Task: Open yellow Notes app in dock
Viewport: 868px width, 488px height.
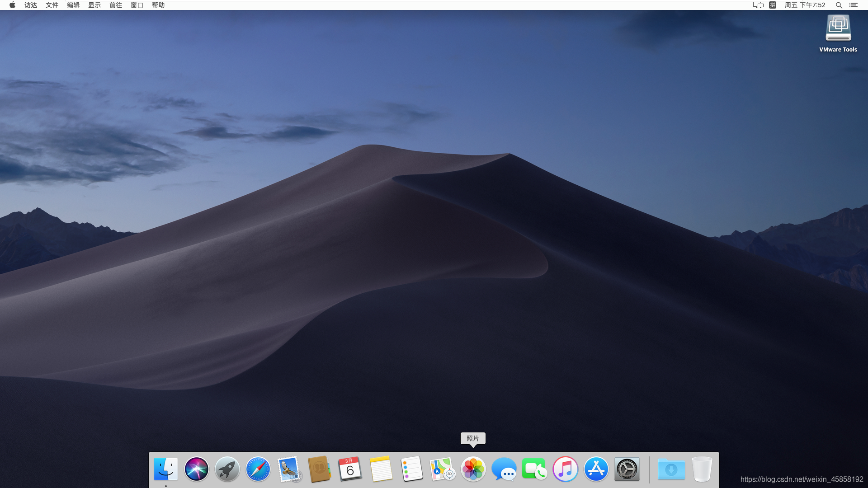Action: point(381,469)
